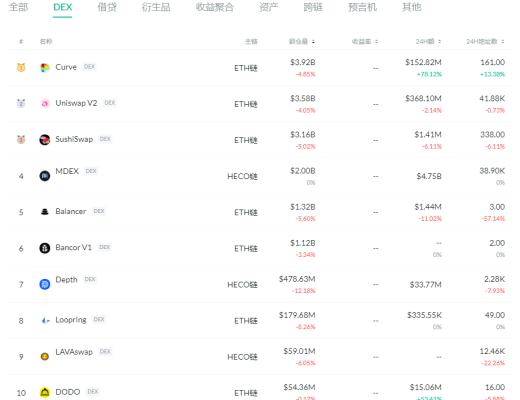
Task: Open the 跨链 tab
Action: point(313,7)
